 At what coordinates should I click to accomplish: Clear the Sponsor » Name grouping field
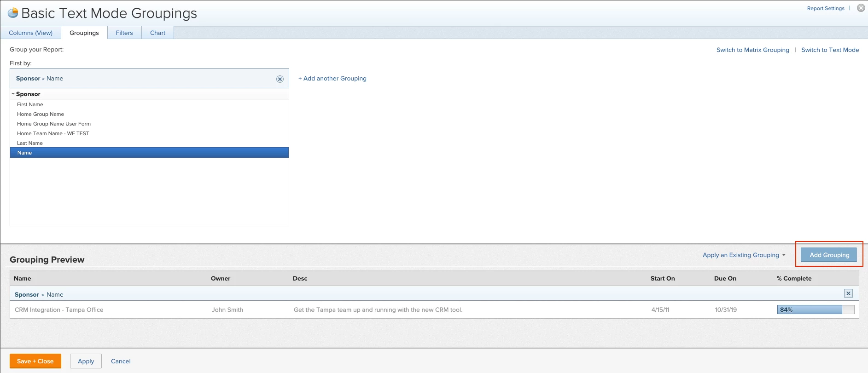pyautogui.click(x=280, y=79)
